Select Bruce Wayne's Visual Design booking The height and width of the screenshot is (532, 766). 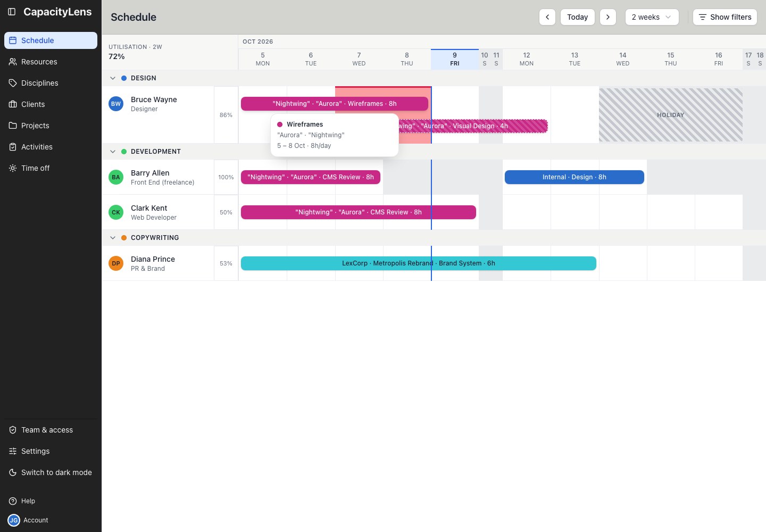click(x=473, y=126)
